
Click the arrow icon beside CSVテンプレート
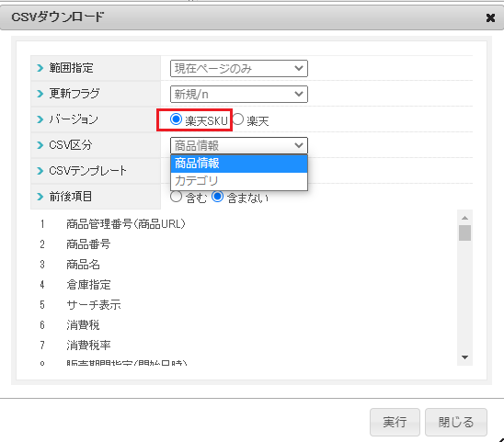click(40, 171)
